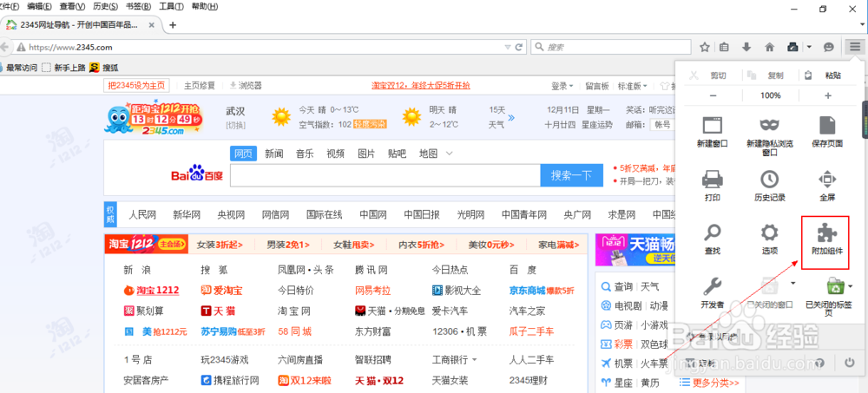Show bookmarks list icon in toolbar
The width and height of the screenshot is (868, 393).
[x=724, y=47]
